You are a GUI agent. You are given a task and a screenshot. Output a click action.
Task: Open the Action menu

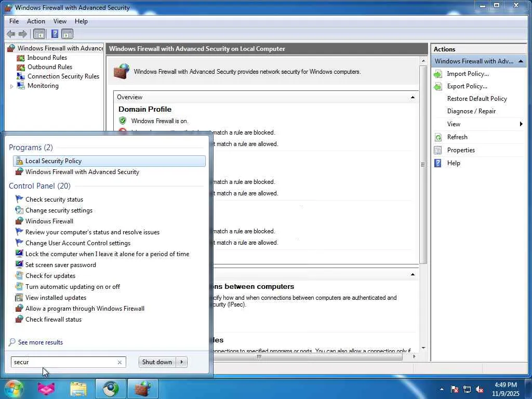36,21
